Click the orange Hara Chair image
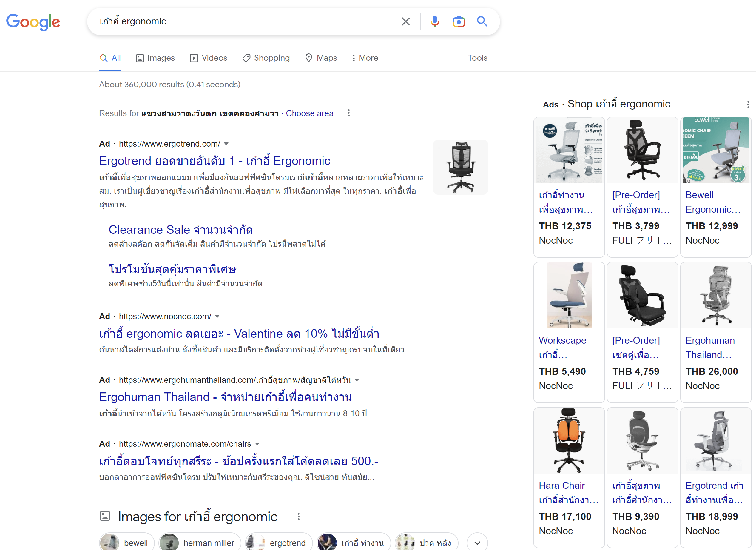The image size is (756, 550). click(x=569, y=441)
